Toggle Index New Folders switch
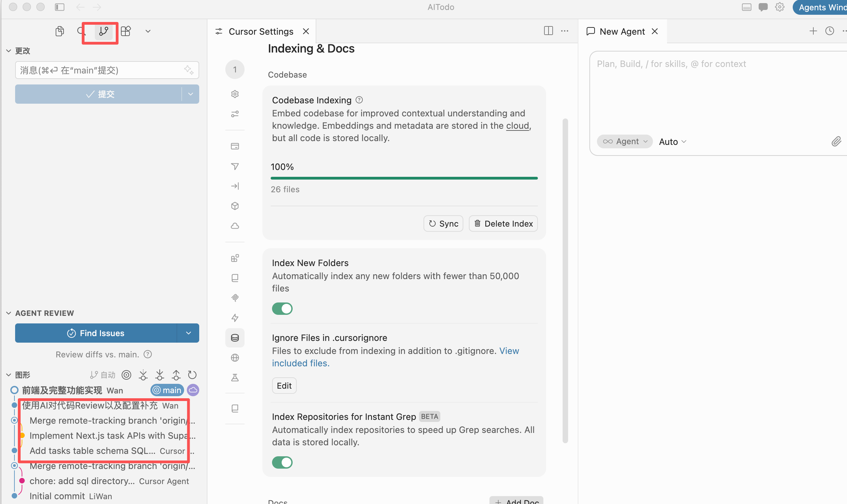This screenshot has width=847, height=504. click(282, 309)
